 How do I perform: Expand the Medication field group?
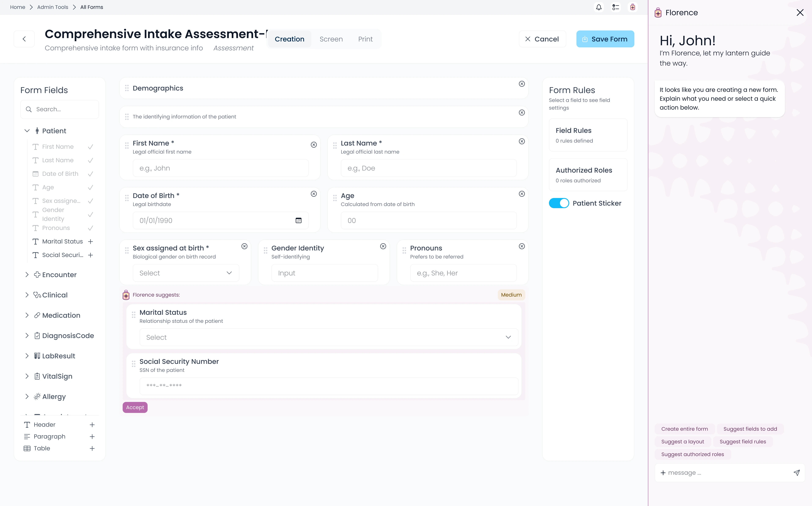(x=27, y=315)
